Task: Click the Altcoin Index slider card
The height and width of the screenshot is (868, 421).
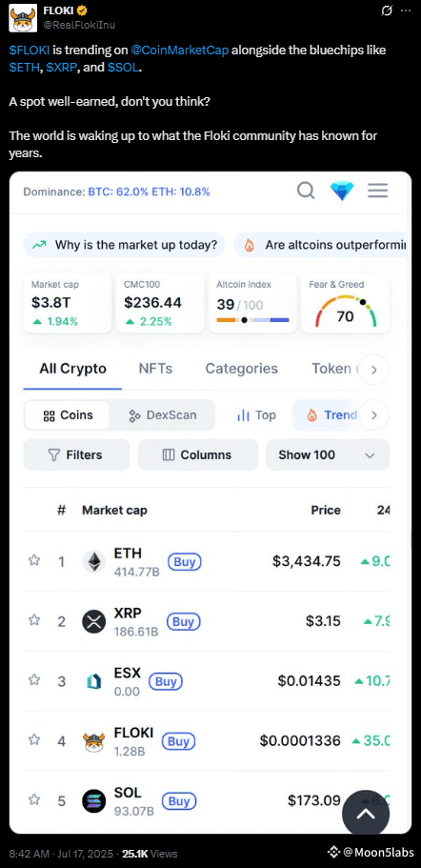Action: coord(252,303)
